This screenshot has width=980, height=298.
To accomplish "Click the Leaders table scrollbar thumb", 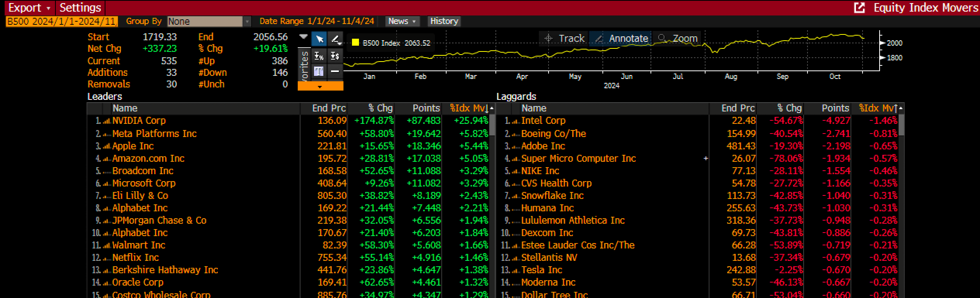I will pos(492,125).
